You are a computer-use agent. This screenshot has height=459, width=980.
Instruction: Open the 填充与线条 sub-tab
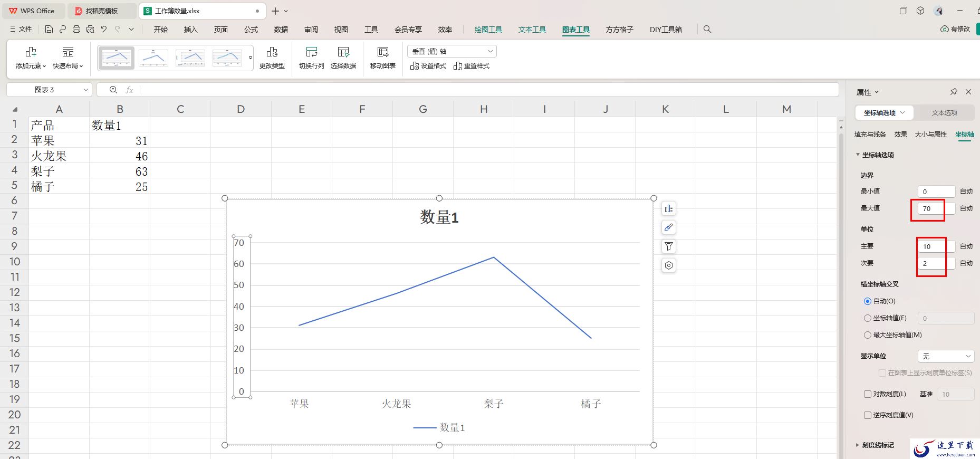point(870,135)
